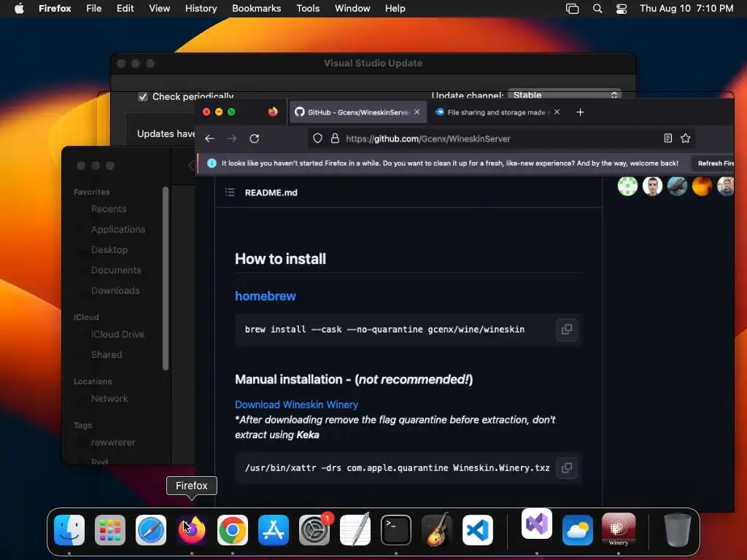Open the Tools menu
Image resolution: width=747 pixels, height=560 pixels.
pyautogui.click(x=308, y=9)
